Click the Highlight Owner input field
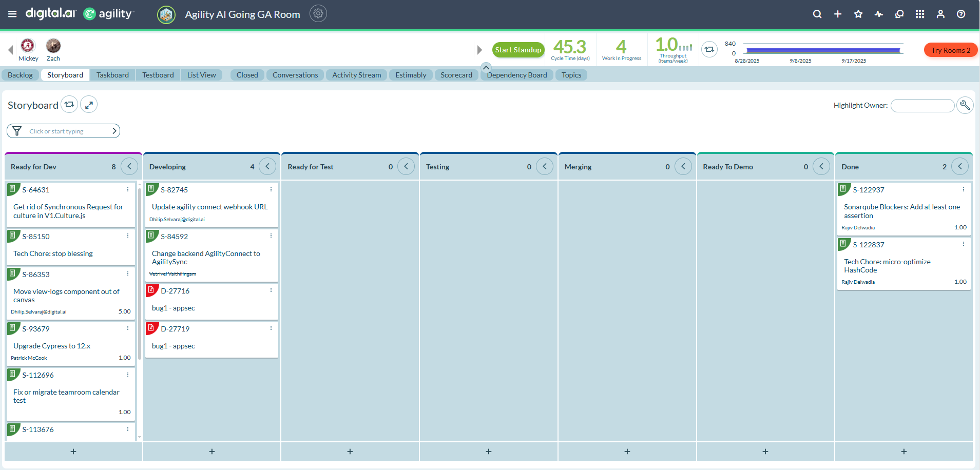 [x=922, y=105]
